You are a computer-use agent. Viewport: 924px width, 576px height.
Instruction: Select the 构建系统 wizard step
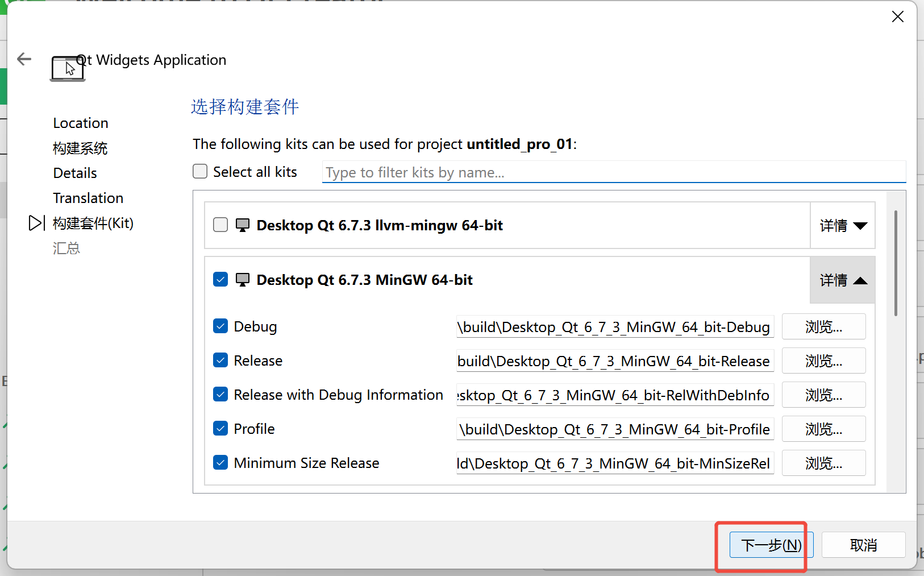click(x=80, y=148)
